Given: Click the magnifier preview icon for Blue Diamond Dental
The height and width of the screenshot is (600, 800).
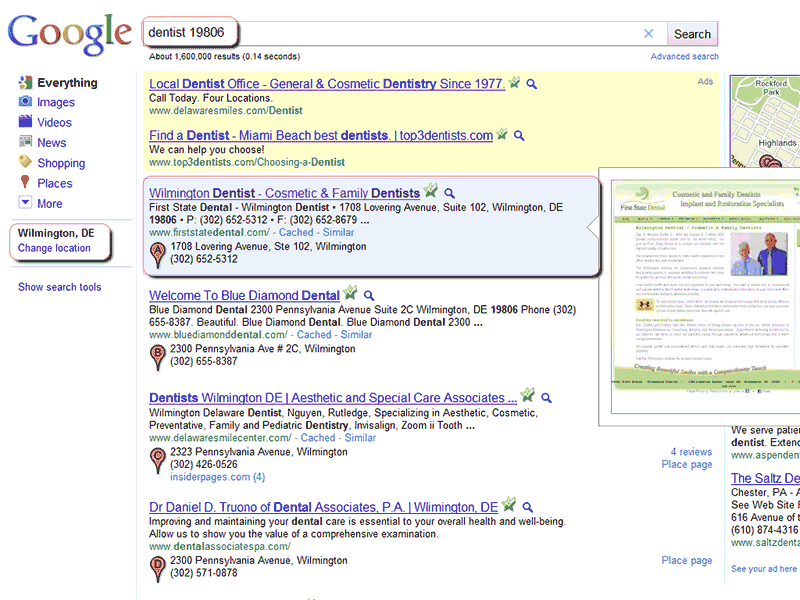Looking at the screenshot, I should [369, 295].
